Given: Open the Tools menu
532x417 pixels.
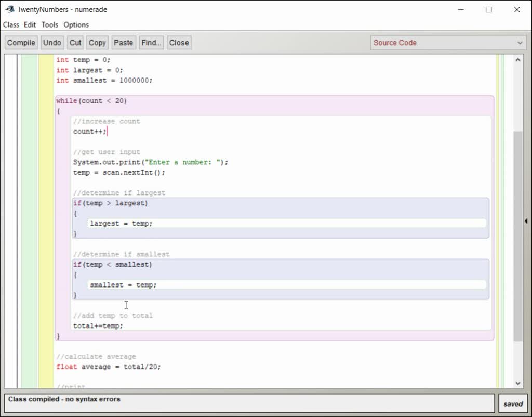Looking at the screenshot, I should click(50, 24).
